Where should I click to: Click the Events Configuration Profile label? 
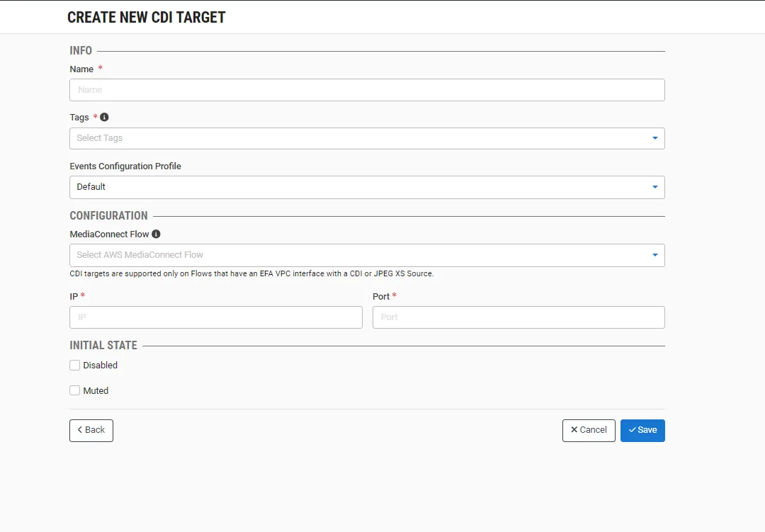[125, 166]
